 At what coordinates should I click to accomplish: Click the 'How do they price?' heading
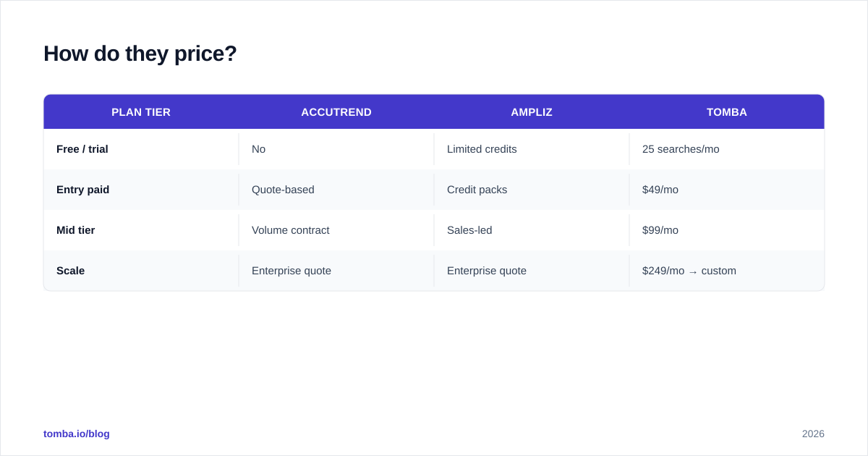[x=140, y=54]
